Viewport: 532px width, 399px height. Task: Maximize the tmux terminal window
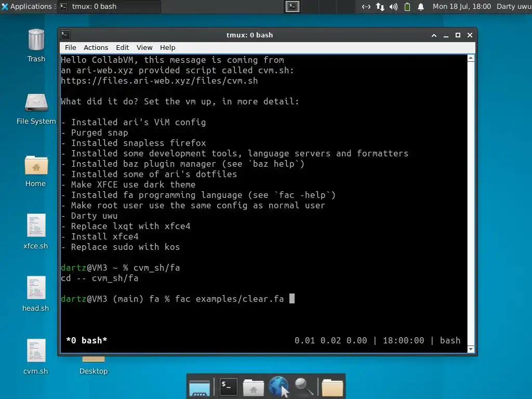tap(458, 35)
